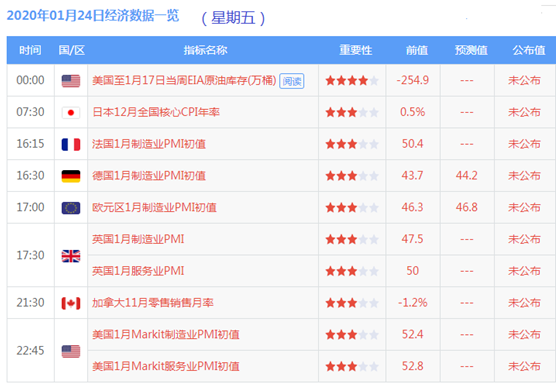Click the previous value 46.3
Viewport: 558px width, 386px height.
pos(413,207)
